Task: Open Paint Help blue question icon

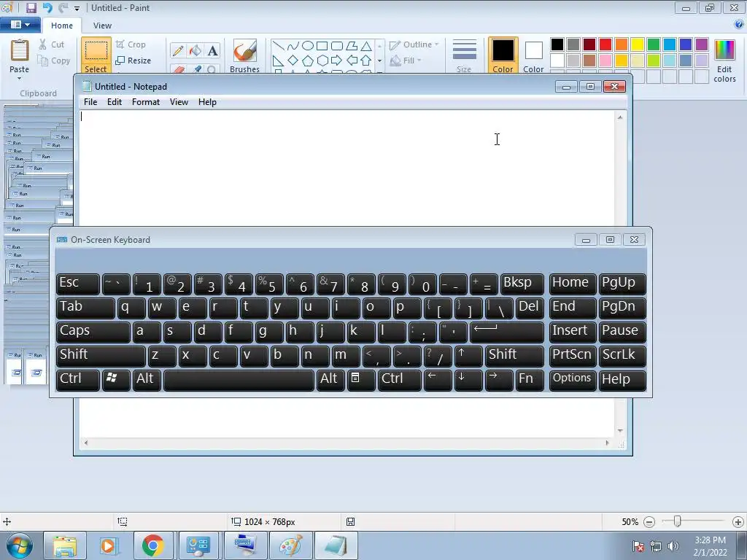Action: coord(740,25)
